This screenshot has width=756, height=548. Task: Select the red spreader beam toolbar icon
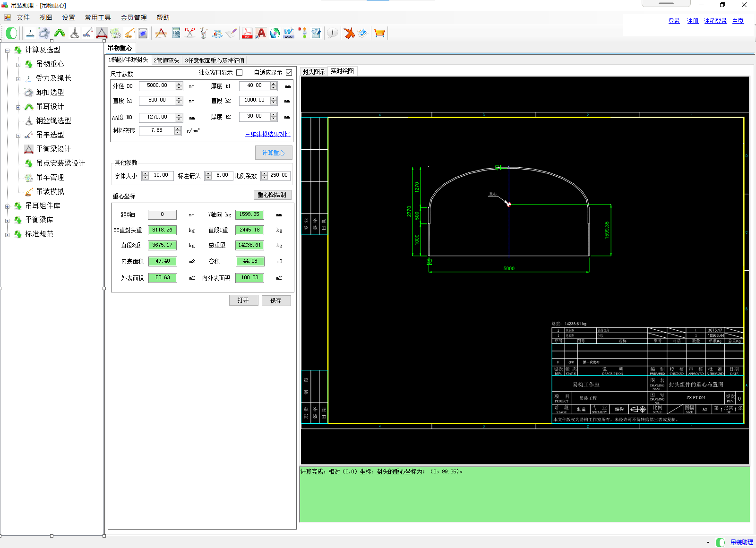tap(102, 33)
